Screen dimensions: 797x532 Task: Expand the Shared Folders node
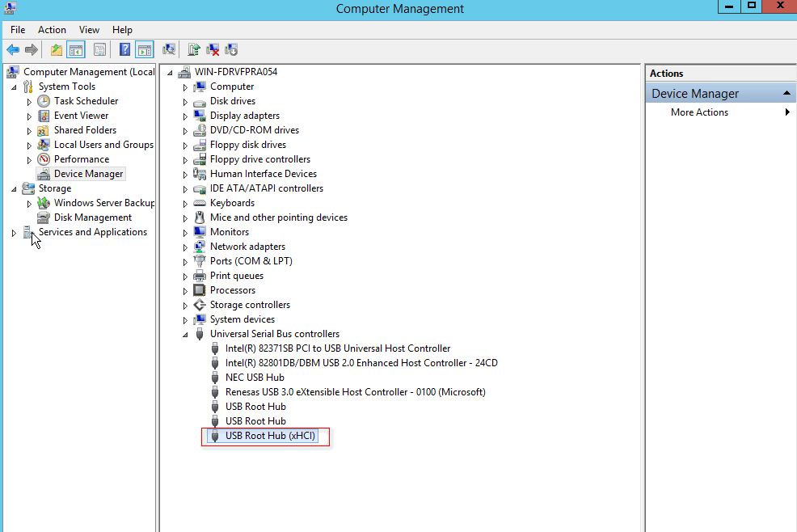click(x=29, y=131)
